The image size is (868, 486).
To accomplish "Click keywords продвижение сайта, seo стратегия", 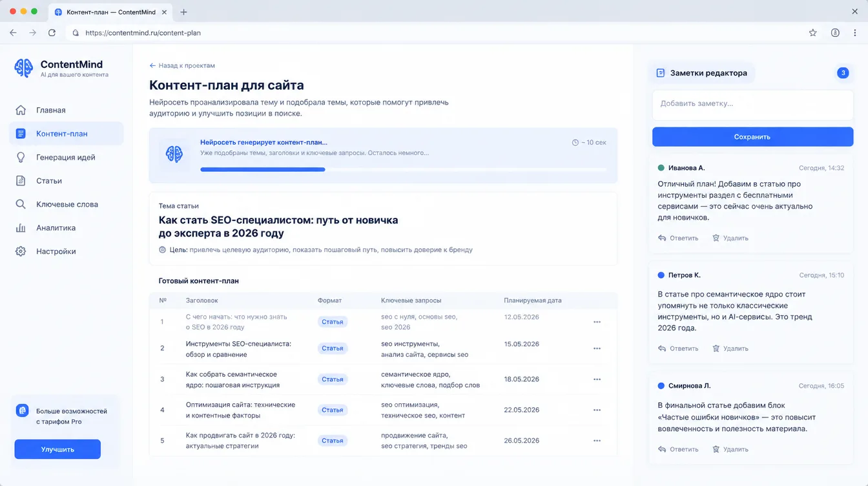I will [424, 441].
